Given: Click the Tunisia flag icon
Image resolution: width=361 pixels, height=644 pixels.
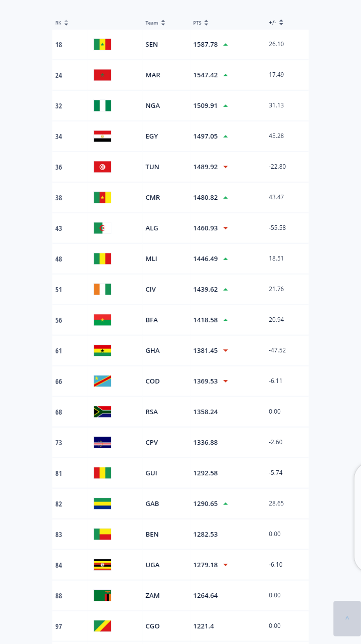Looking at the screenshot, I should [102, 167].
